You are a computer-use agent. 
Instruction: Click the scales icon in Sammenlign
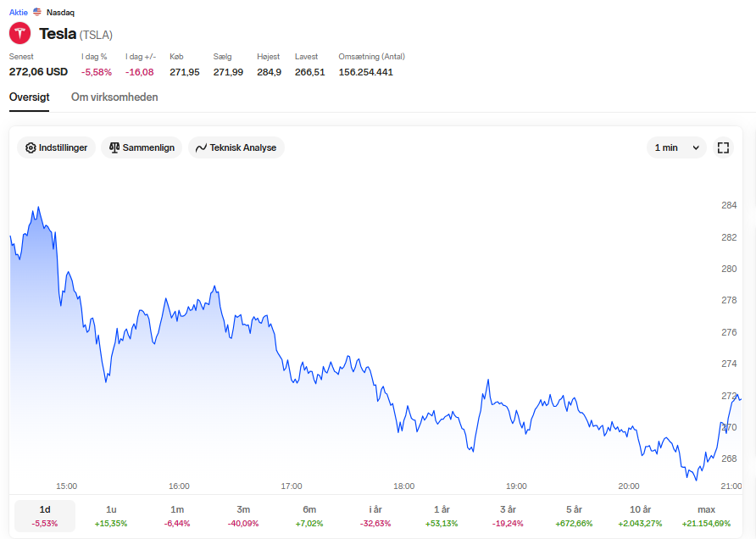pyautogui.click(x=114, y=147)
